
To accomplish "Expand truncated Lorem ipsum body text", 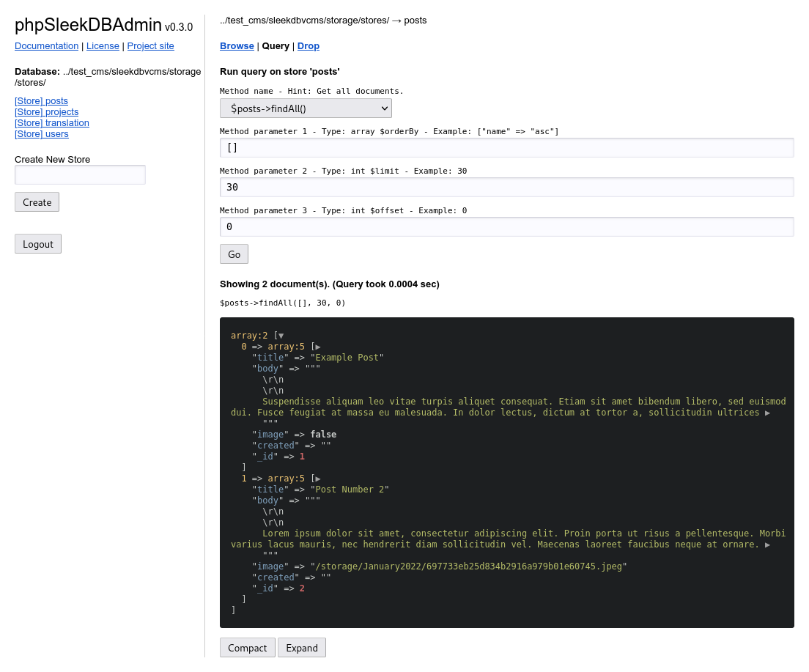I will pyautogui.click(x=767, y=544).
